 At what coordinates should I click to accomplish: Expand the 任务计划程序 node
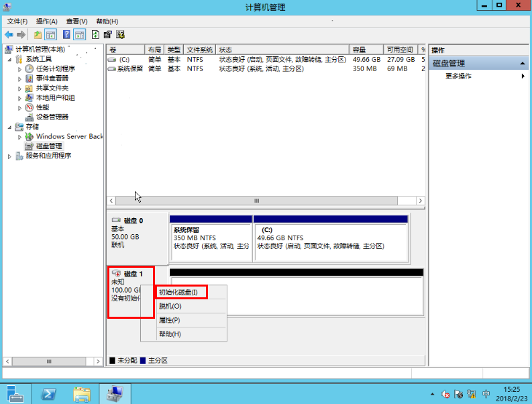pos(19,69)
